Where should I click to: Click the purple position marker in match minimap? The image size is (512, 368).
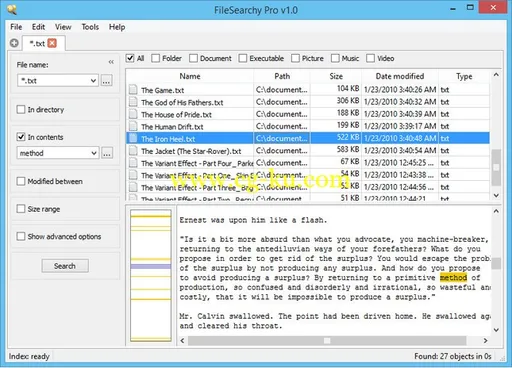(x=151, y=267)
